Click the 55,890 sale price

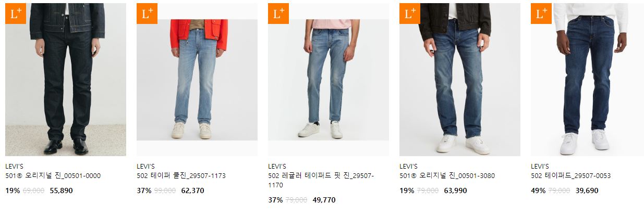tap(61, 190)
